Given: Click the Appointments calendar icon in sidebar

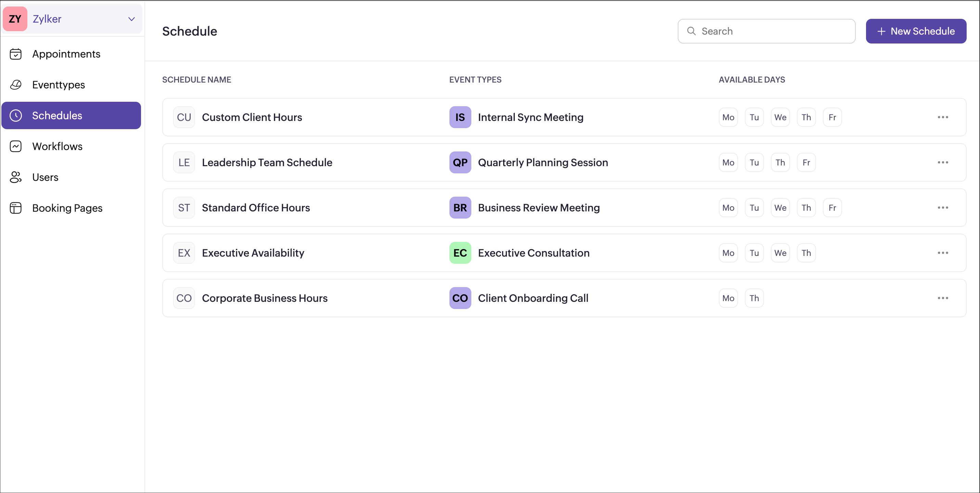Looking at the screenshot, I should (16, 54).
